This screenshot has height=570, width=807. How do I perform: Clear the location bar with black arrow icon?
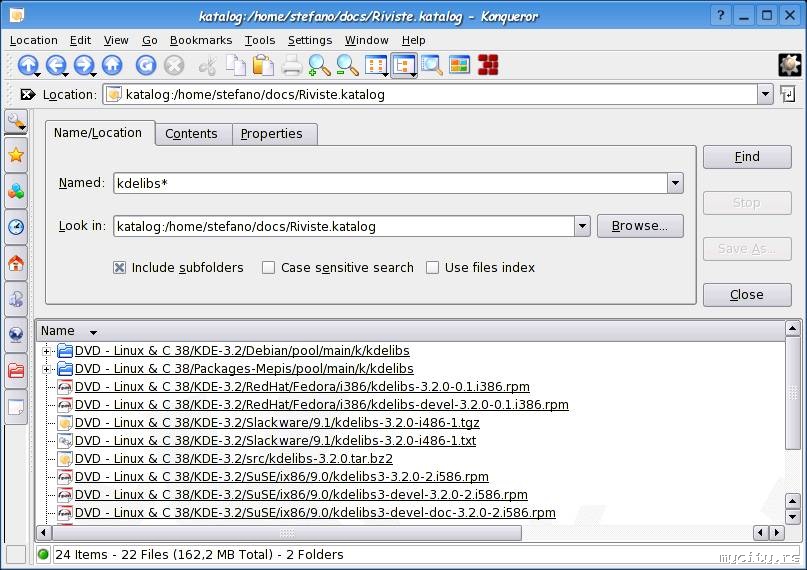pyautogui.click(x=27, y=95)
